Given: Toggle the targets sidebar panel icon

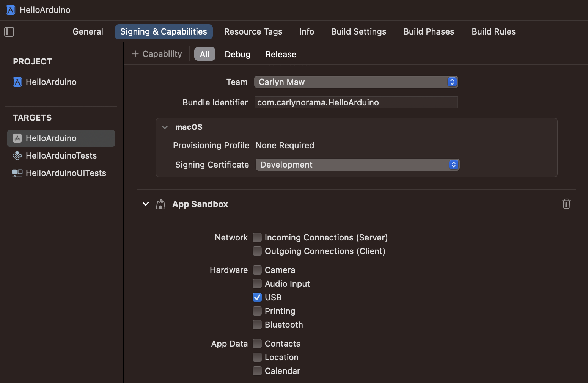Looking at the screenshot, I should (9, 32).
